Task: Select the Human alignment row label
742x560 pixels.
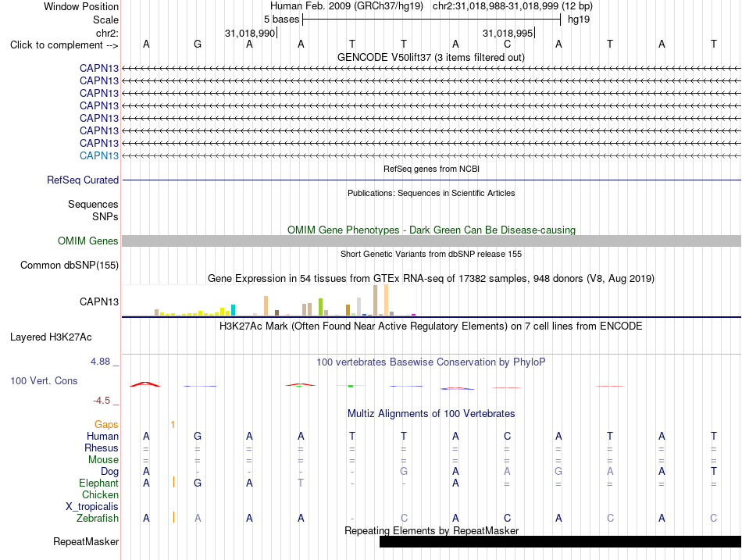Action: [102, 436]
